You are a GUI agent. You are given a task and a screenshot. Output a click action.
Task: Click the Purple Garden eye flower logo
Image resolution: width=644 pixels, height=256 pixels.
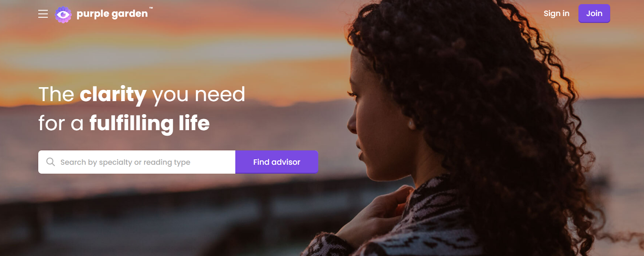tap(63, 15)
